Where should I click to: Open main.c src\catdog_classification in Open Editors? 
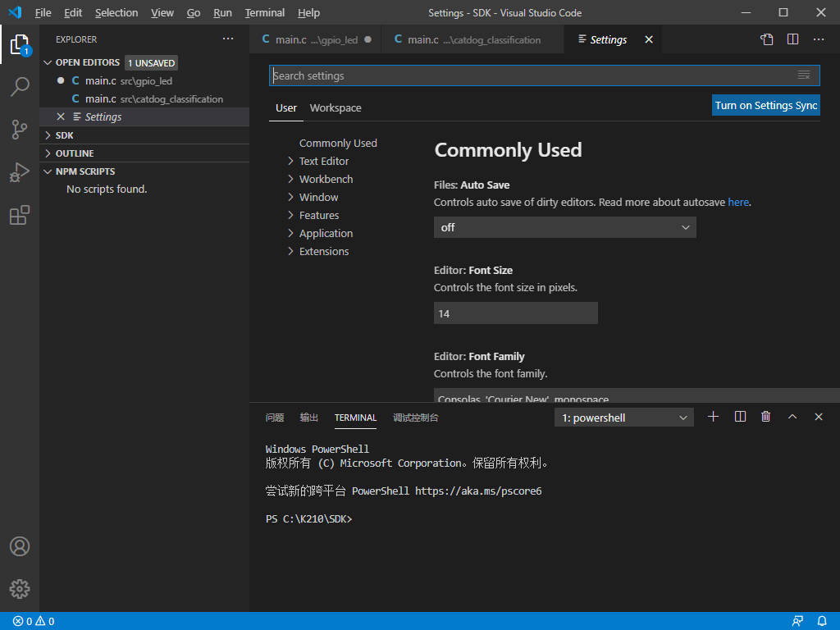click(144, 99)
